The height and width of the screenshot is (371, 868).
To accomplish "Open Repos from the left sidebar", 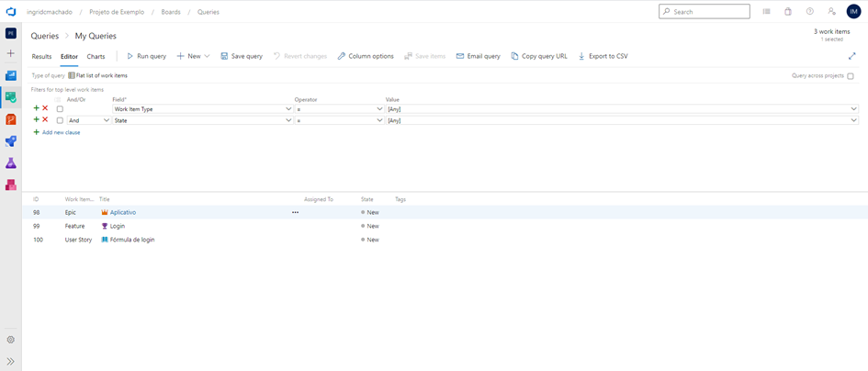I will click(11, 119).
